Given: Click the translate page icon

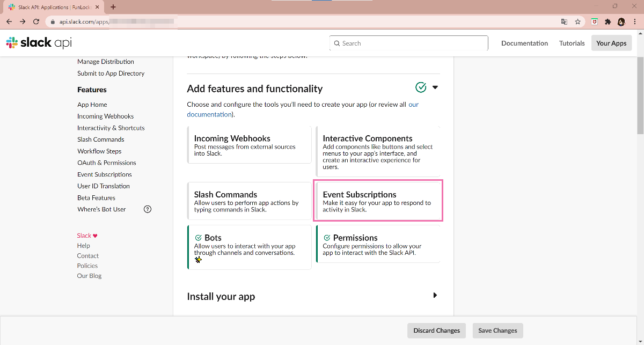Looking at the screenshot, I should 564,21.
